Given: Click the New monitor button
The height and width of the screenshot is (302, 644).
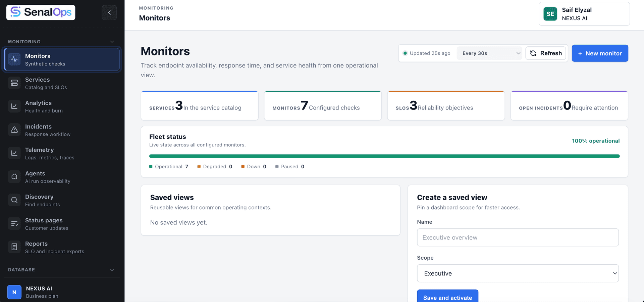Looking at the screenshot, I should (x=600, y=53).
